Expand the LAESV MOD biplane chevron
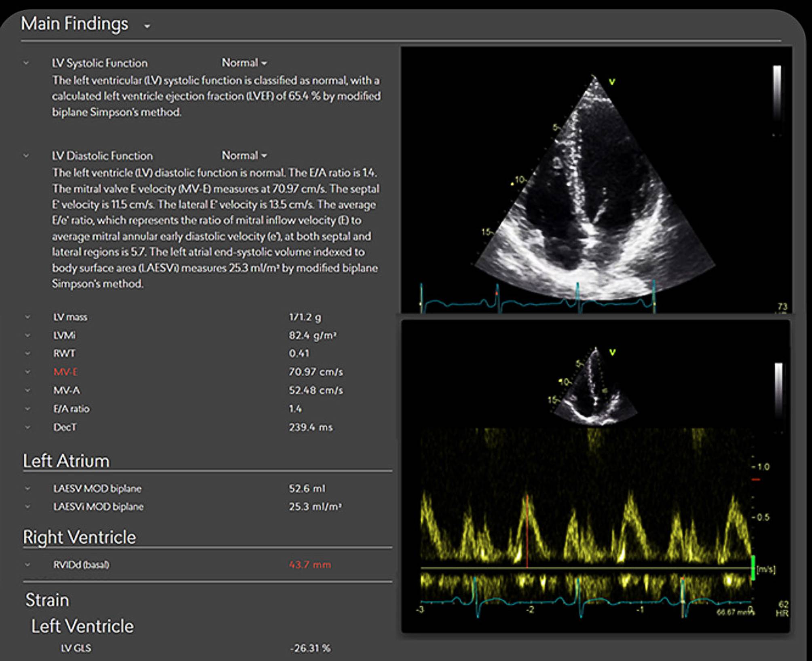 pyautogui.click(x=27, y=489)
